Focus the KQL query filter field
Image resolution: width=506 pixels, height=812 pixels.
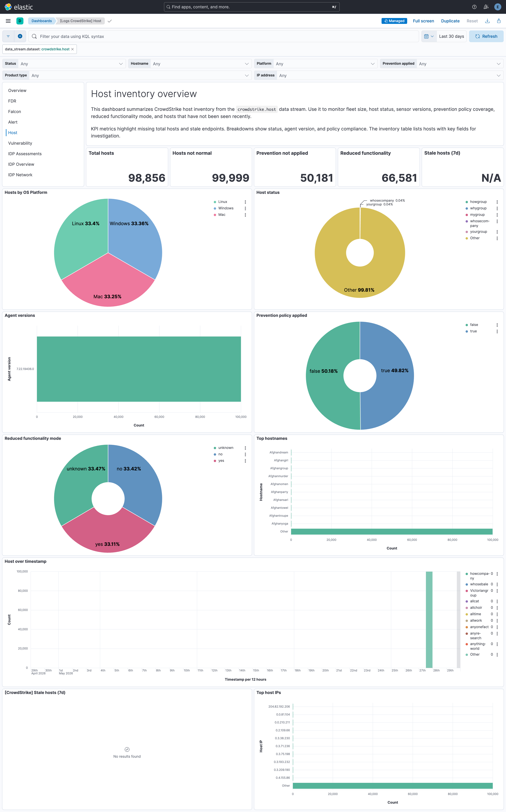224,36
